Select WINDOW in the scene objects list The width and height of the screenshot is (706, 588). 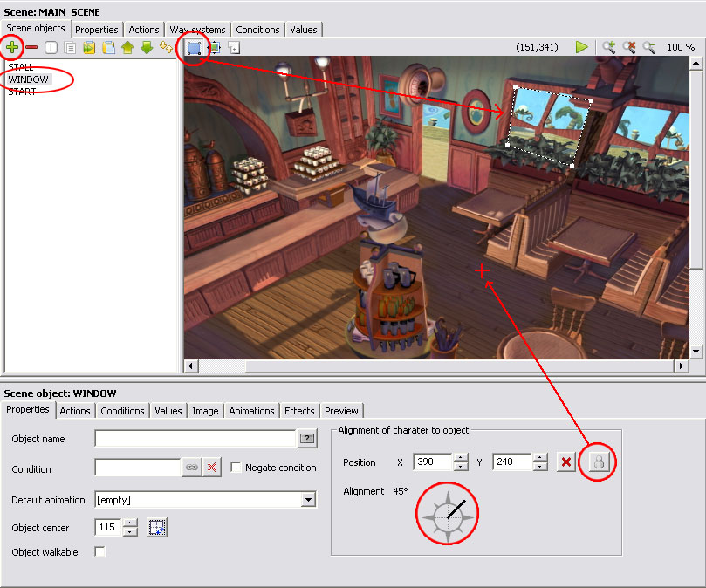(x=29, y=79)
